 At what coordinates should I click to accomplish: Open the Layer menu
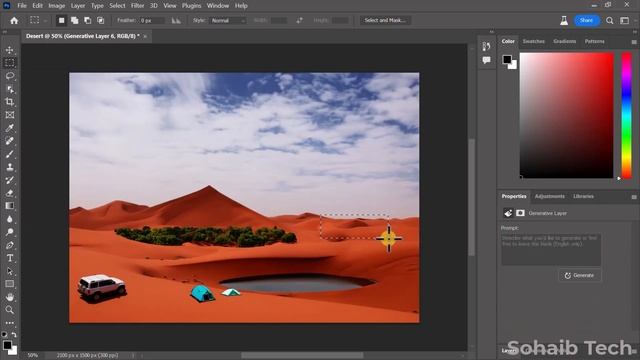pyautogui.click(x=78, y=6)
